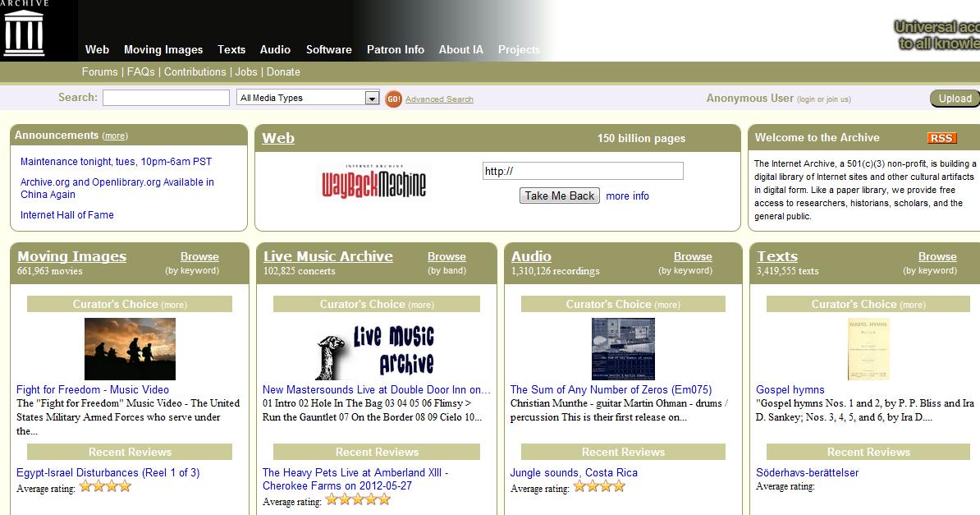Click the Wayback Machine logo

[373, 182]
